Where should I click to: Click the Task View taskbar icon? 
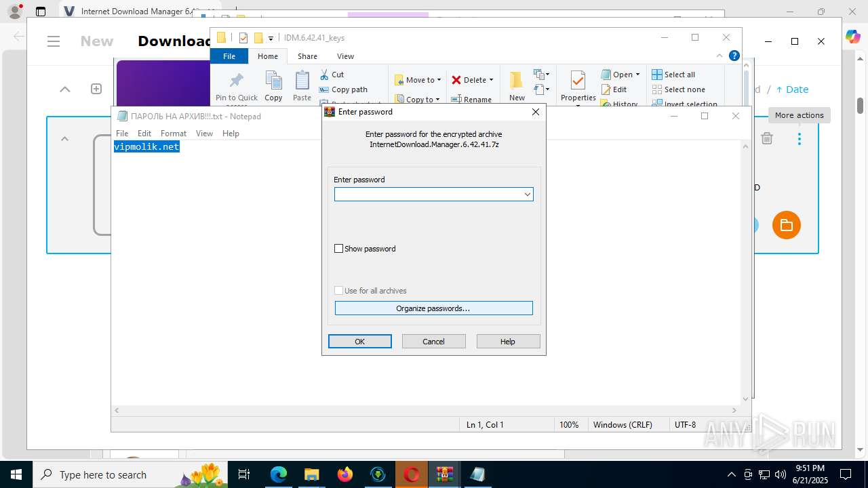[x=244, y=474]
